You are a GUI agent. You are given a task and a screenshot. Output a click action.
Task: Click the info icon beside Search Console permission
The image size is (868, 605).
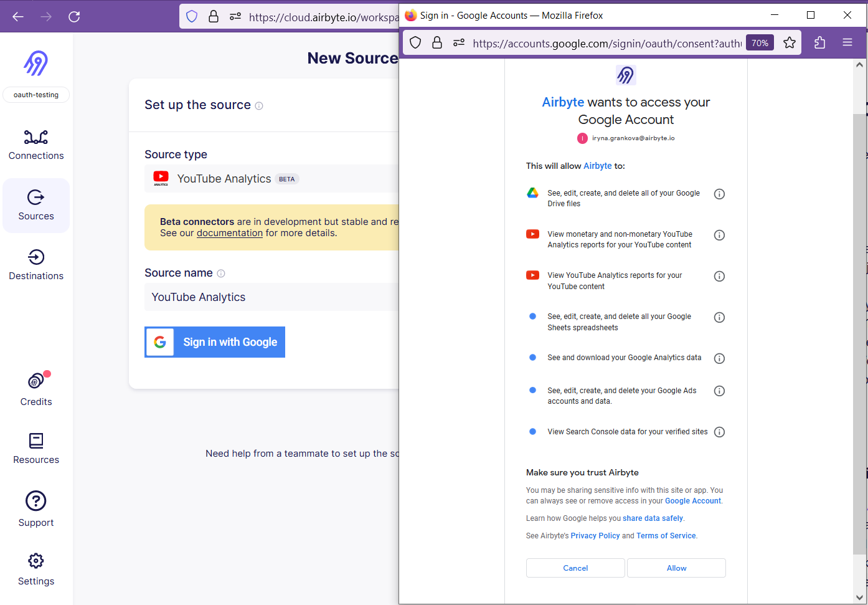tap(719, 431)
